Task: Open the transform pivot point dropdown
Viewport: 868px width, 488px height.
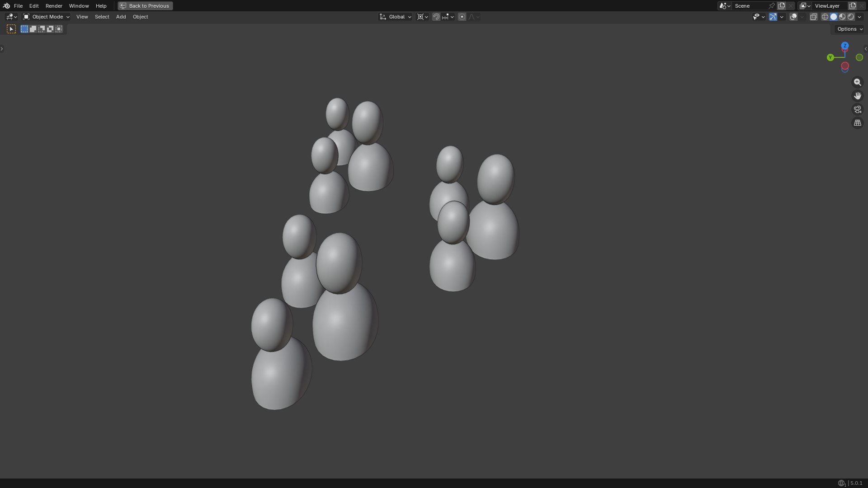Action: [422, 17]
